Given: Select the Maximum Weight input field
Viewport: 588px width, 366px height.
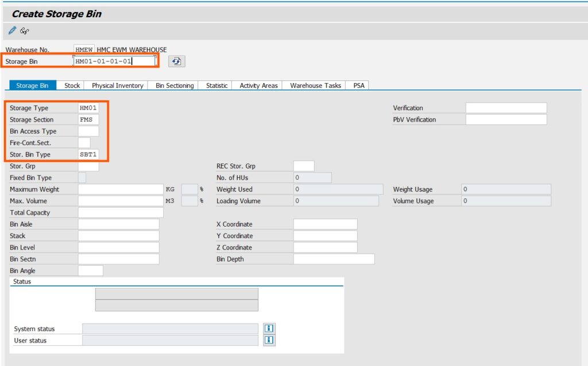Looking at the screenshot, I should pyautogui.click(x=121, y=189).
